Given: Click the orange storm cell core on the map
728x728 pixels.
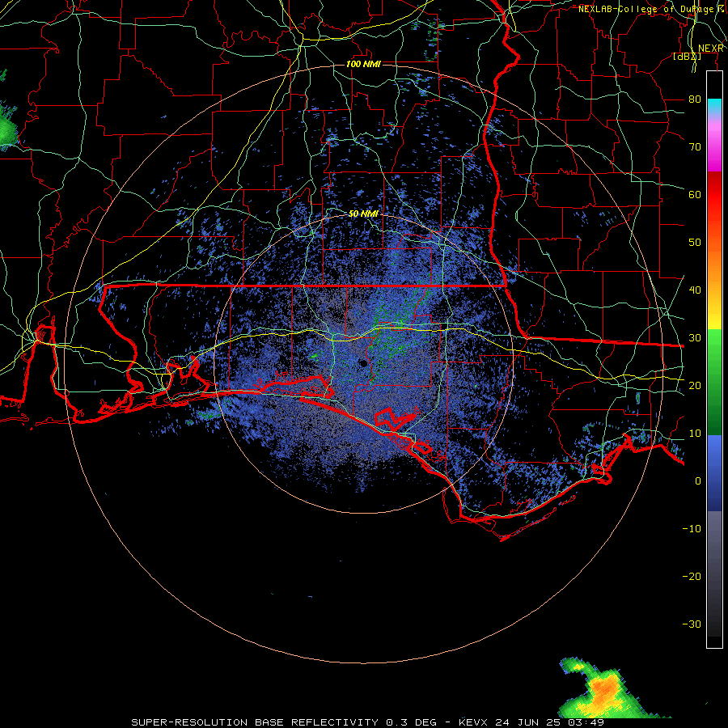Looking at the screenshot, I should coord(604,688).
